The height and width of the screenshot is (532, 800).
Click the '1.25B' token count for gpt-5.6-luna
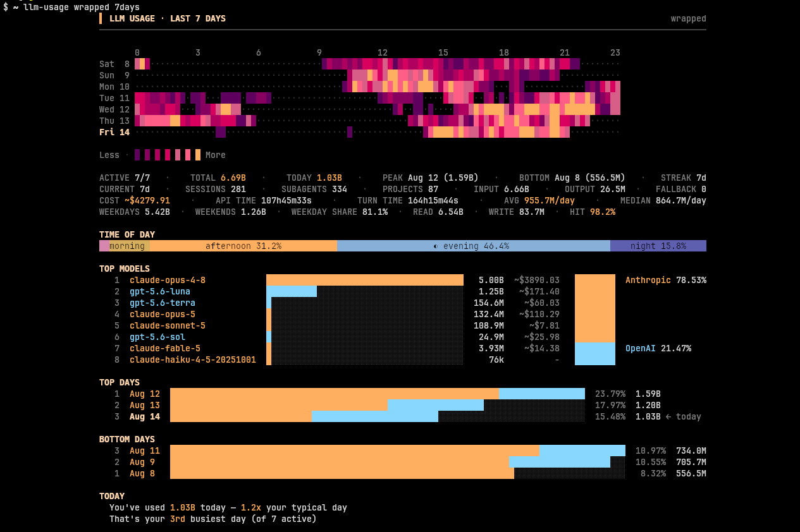pos(491,291)
